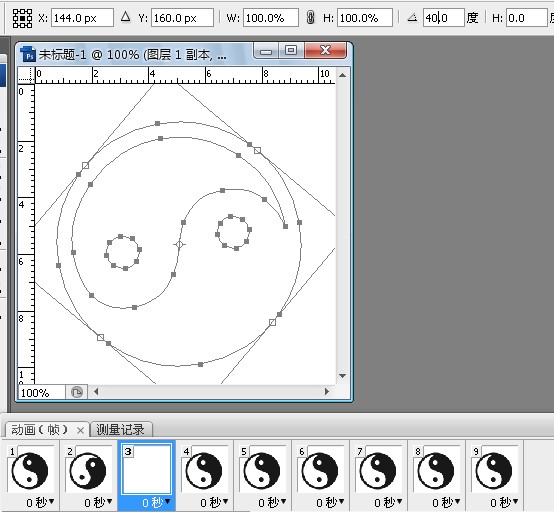
Task: Click the ruler origin corner box
Action: point(26,75)
